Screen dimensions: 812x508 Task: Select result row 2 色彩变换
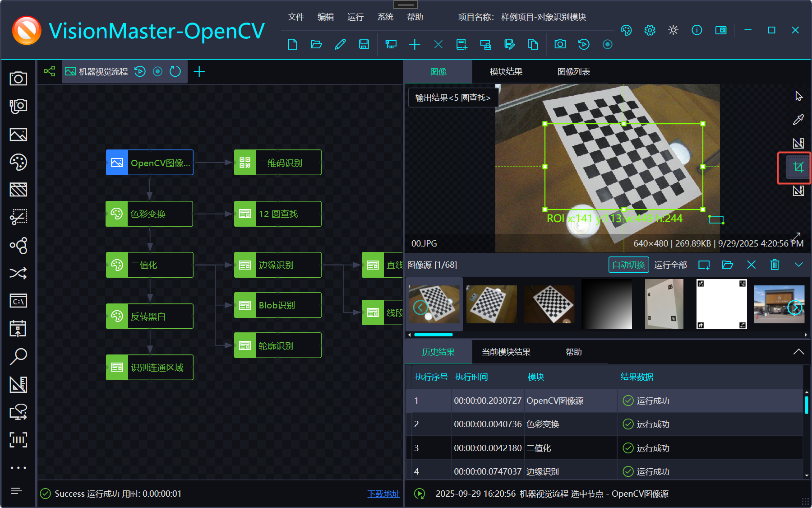pos(604,424)
